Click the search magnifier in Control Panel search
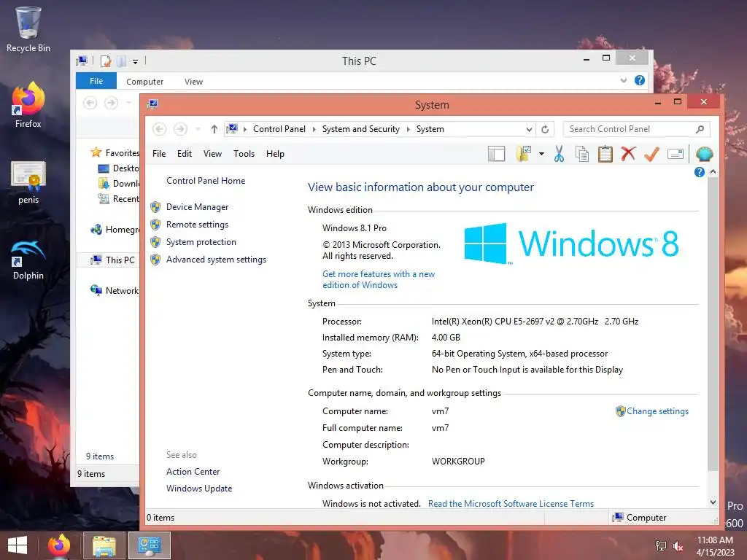Screen dimensions: 747x560 point(700,129)
